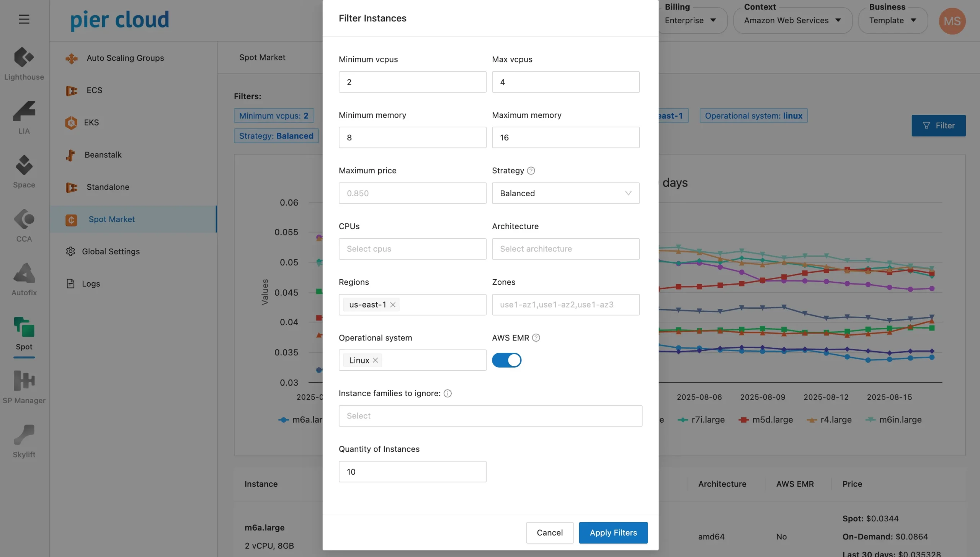
Task: Click the Strategy help question icon
Action: pos(531,171)
